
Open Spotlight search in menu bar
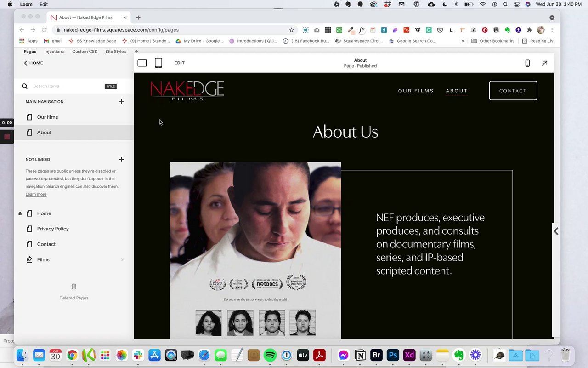click(x=505, y=4)
